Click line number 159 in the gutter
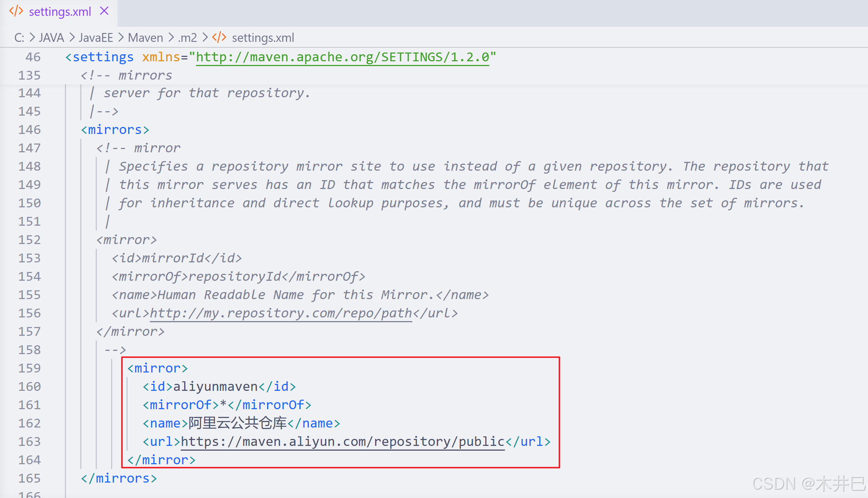 [29, 368]
